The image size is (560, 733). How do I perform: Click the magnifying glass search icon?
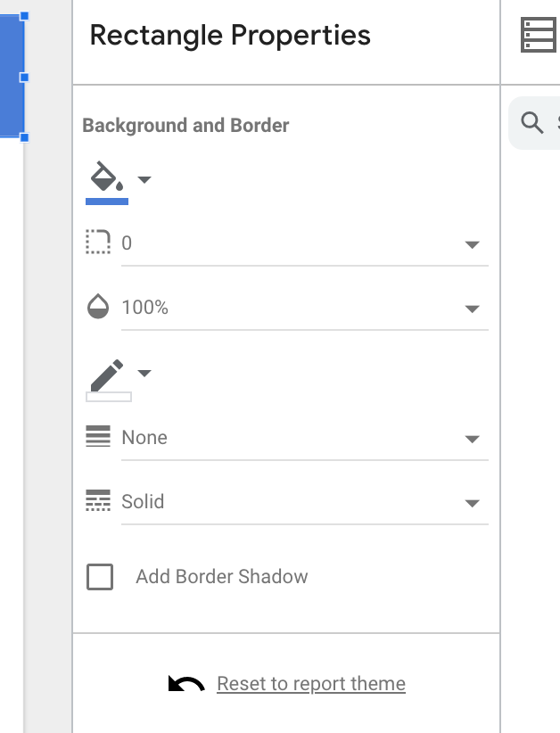click(532, 123)
